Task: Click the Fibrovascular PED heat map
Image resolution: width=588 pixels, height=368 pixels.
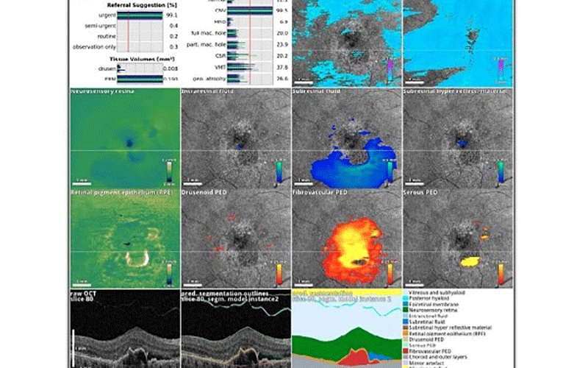Action: click(x=347, y=238)
